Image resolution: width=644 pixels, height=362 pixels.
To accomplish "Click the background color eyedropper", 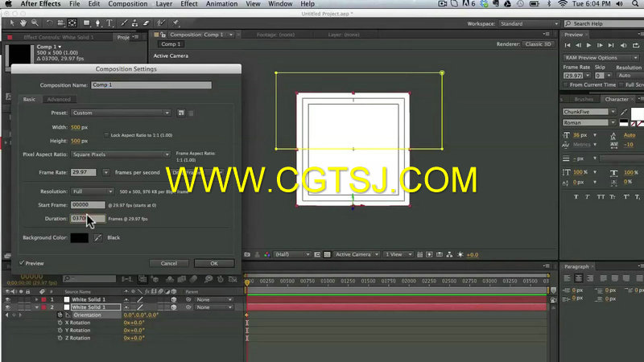I will [97, 237].
